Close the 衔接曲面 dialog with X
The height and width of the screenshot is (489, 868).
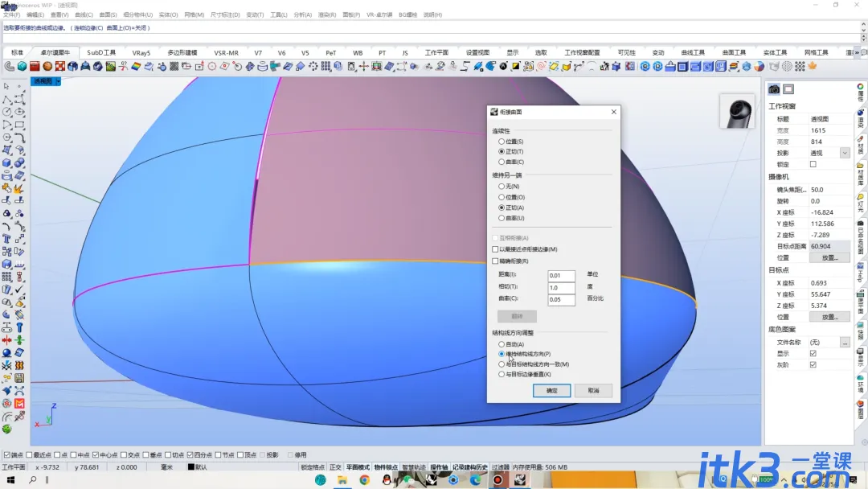coord(614,112)
